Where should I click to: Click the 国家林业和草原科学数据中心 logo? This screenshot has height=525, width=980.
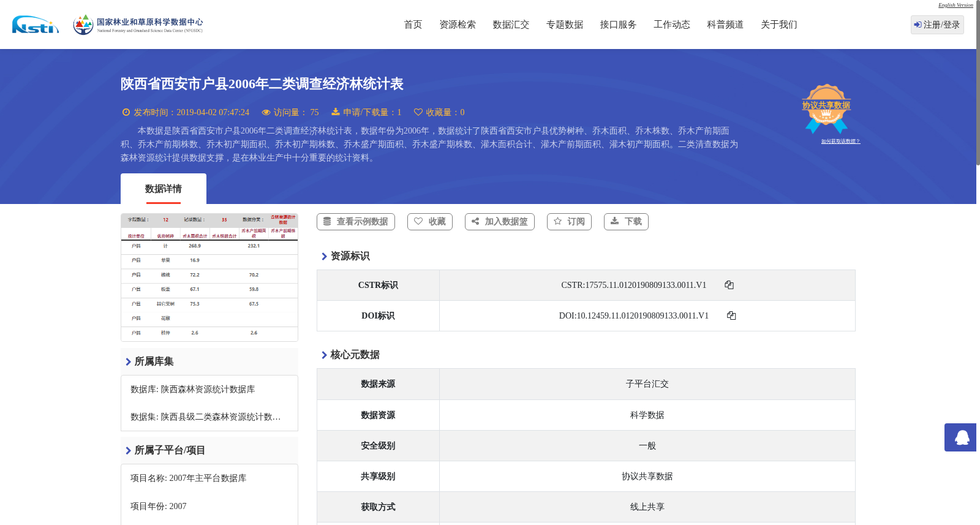coord(138,25)
